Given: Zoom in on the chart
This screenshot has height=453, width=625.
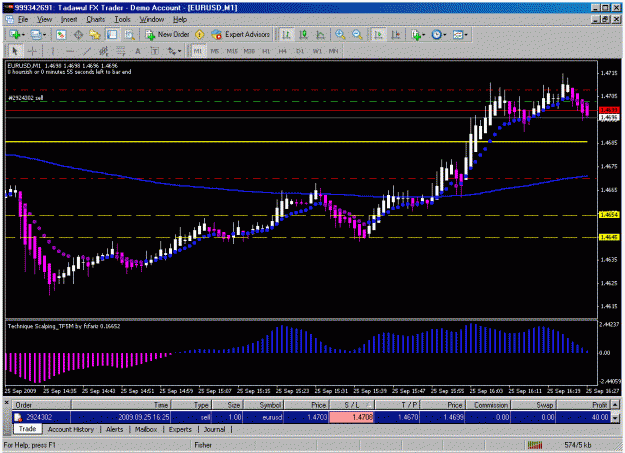Looking at the screenshot, I should 340,35.
